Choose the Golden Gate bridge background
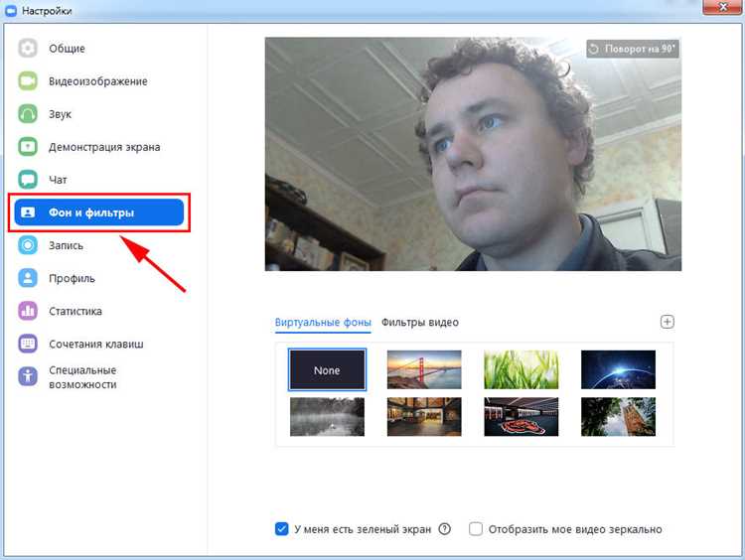Image resolution: width=745 pixels, height=560 pixels. pyautogui.click(x=424, y=369)
